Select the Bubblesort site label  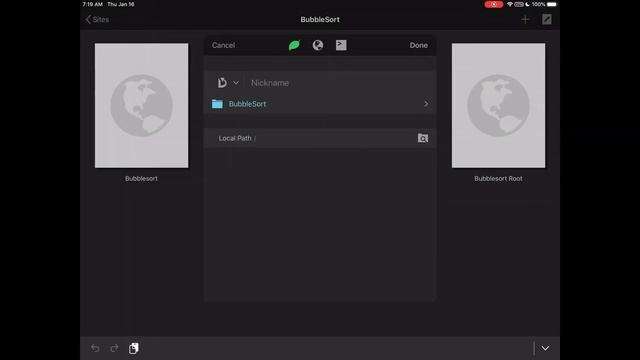(141, 179)
